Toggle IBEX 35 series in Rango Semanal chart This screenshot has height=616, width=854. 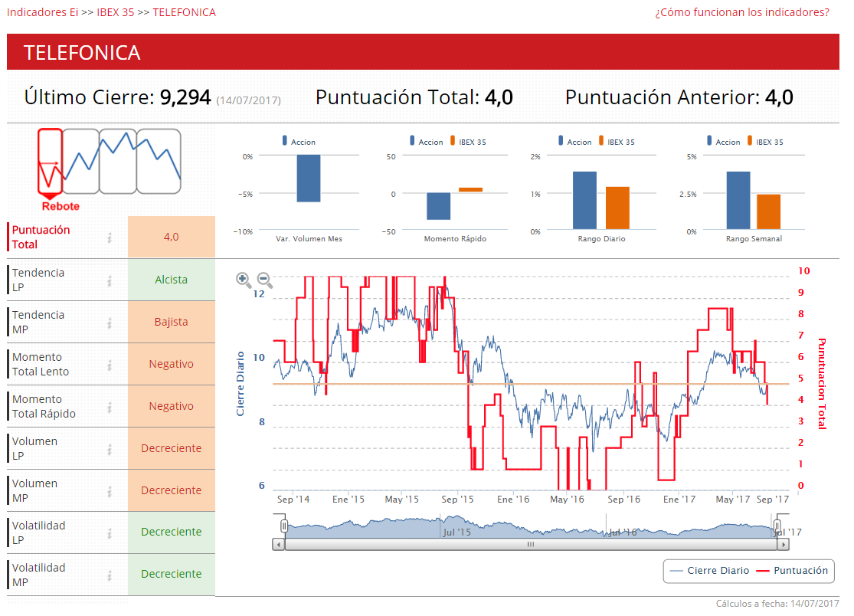point(766,142)
